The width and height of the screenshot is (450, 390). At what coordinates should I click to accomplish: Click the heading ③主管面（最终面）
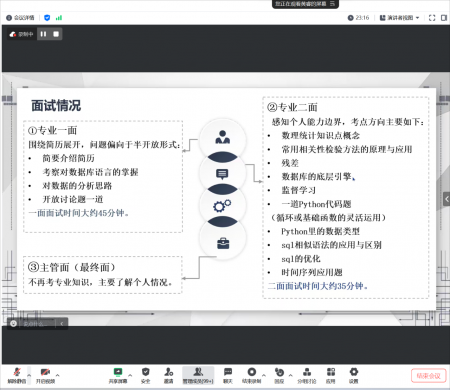[72, 267]
